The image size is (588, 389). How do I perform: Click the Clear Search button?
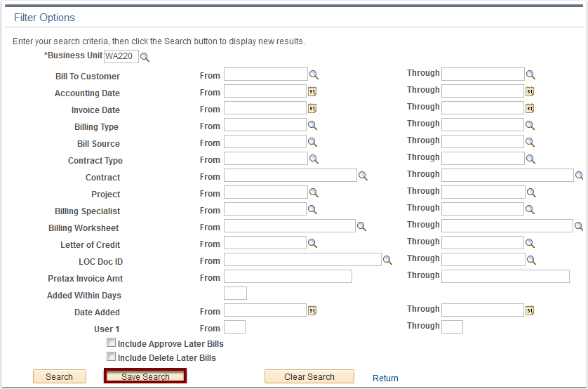[x=309, y=376]
